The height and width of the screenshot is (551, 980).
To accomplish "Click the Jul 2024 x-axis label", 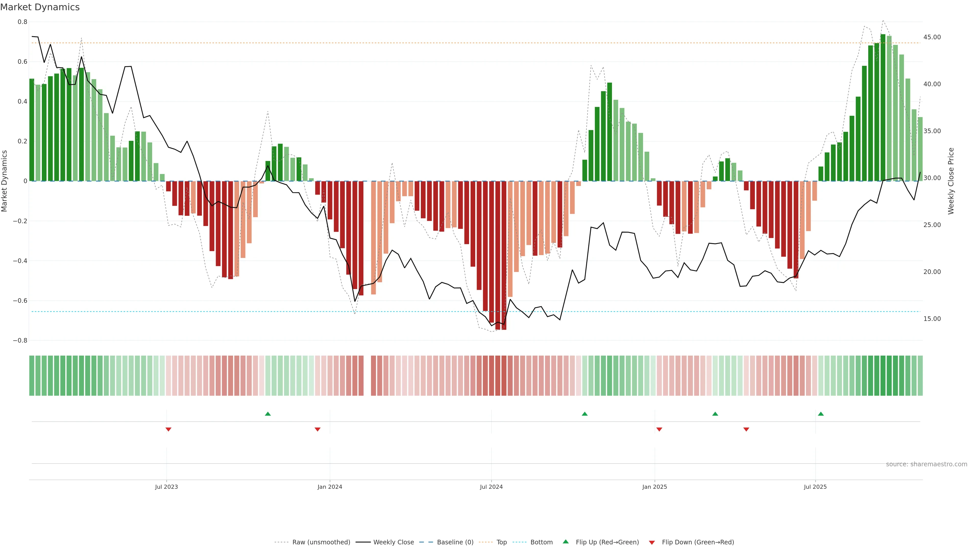I will tap(491, 487).
